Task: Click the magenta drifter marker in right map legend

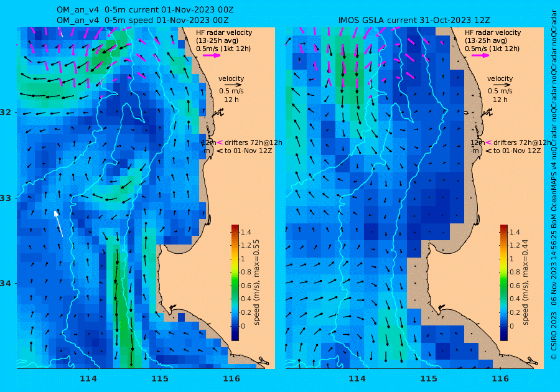Action: tap(488, 142)
